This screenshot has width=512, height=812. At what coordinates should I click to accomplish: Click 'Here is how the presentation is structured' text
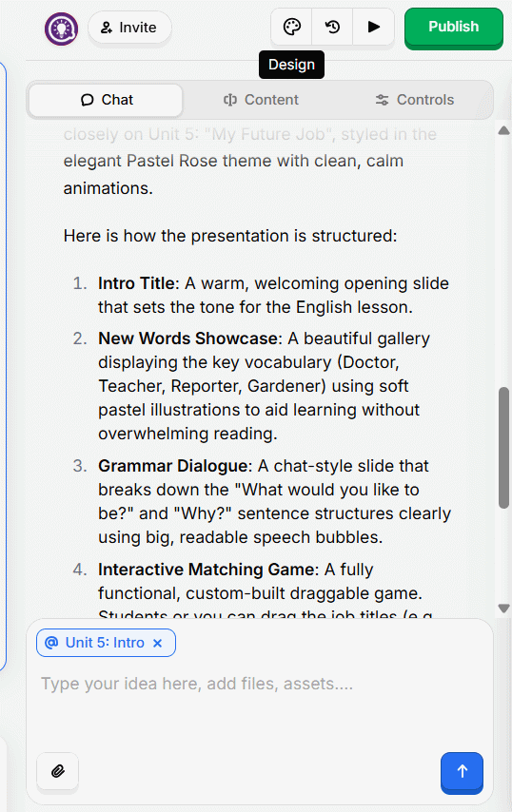coord(230,236)
